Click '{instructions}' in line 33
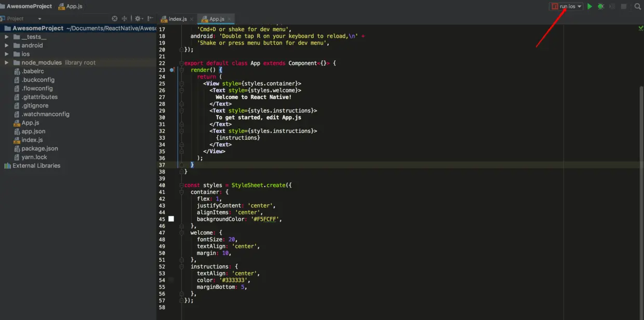644x320 pixels. click(238, 138)
